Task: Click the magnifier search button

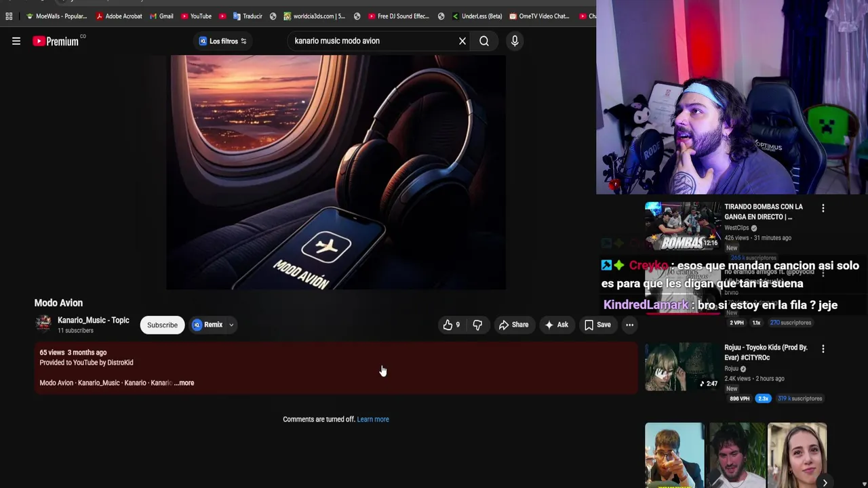Action: point(484,41)
